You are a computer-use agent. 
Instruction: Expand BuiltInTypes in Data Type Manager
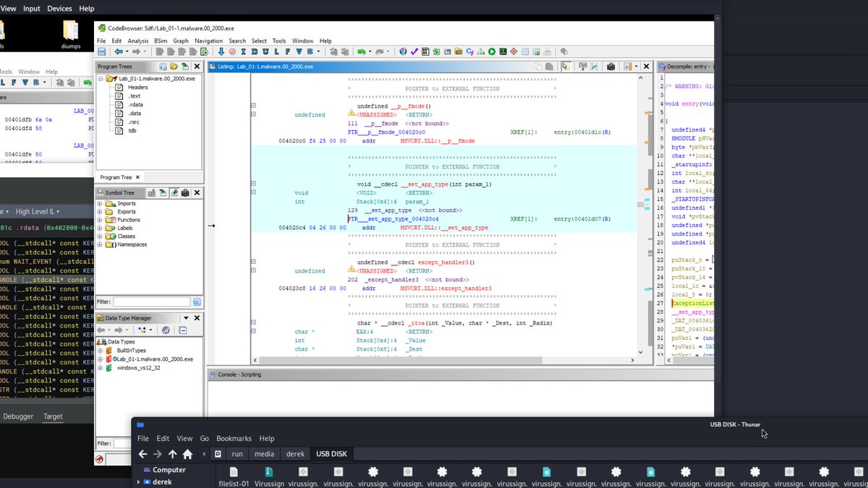[100, 351]
